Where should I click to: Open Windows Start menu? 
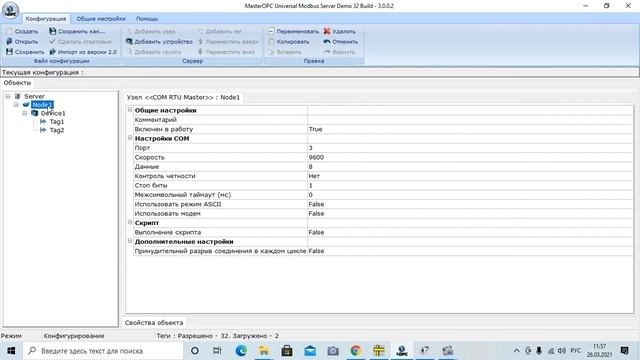(x=11, y=351)
